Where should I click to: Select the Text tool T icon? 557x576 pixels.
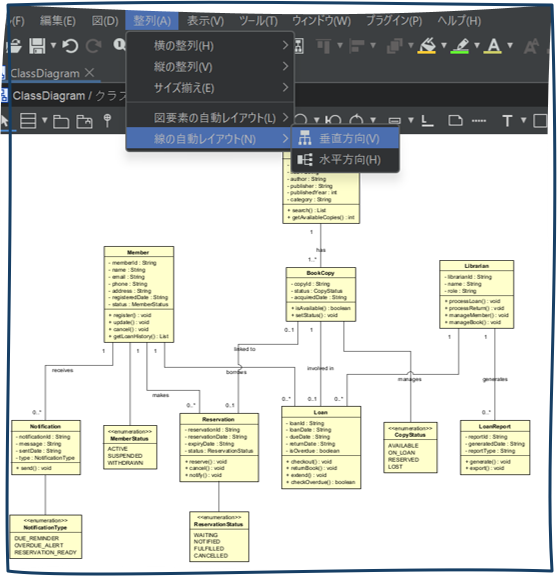click(507, 120)
